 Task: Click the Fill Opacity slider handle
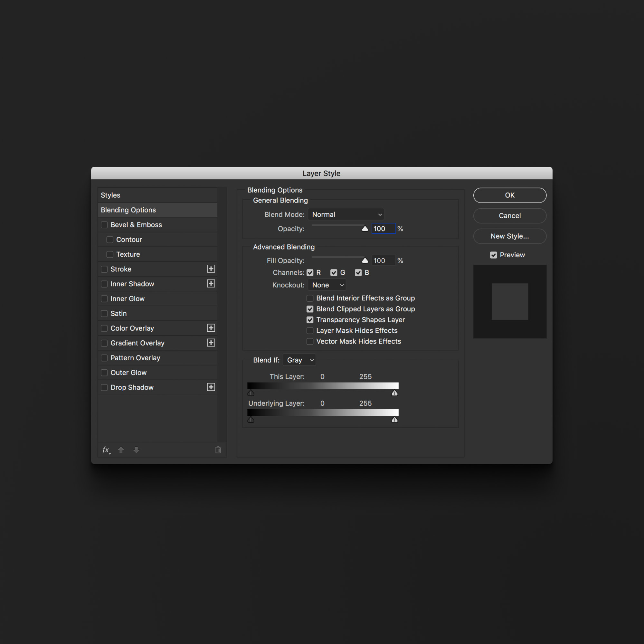365,261
